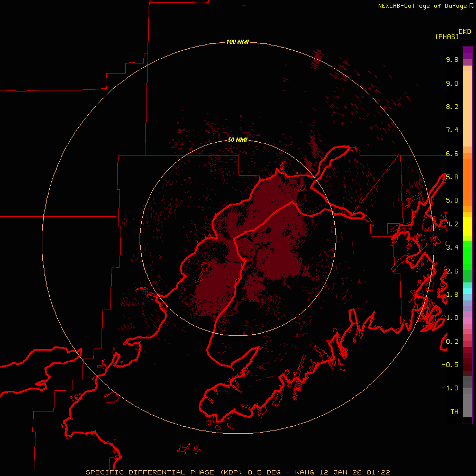Click the -1.3 scale label
476x476 pixels.
(x=450, y=388)
